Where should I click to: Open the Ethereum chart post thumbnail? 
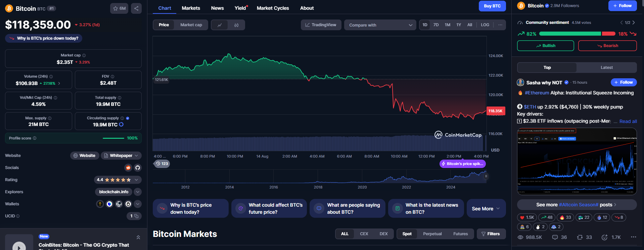[x=577, y=161]
